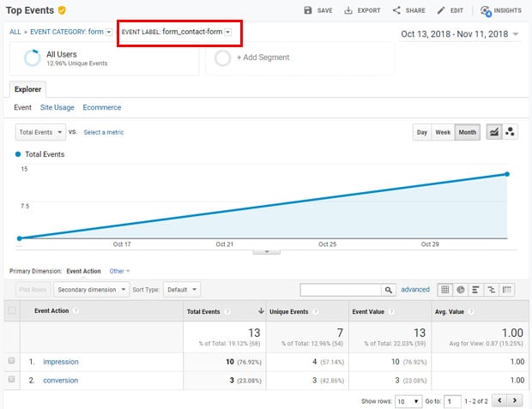Click the Share icon
This screenshot has height=409, width=532.
pos(396,10)
